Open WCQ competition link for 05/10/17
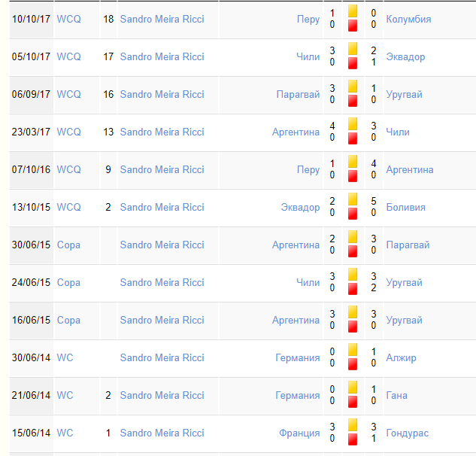Image resolution: width=476 pixels, height=456 pixels. [x=69, y=56]
